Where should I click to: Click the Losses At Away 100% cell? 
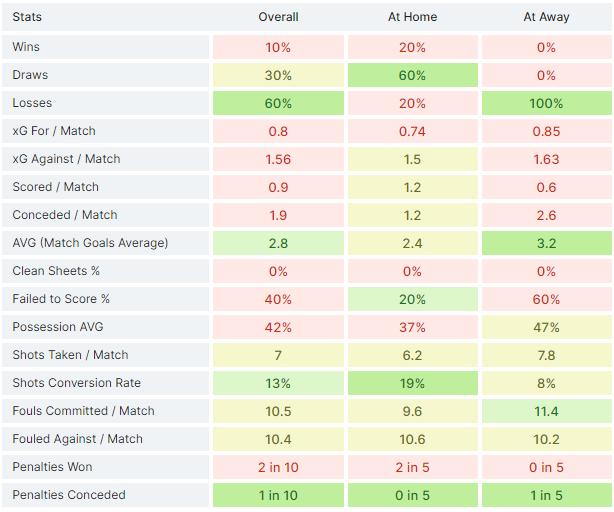click(546, 103)
